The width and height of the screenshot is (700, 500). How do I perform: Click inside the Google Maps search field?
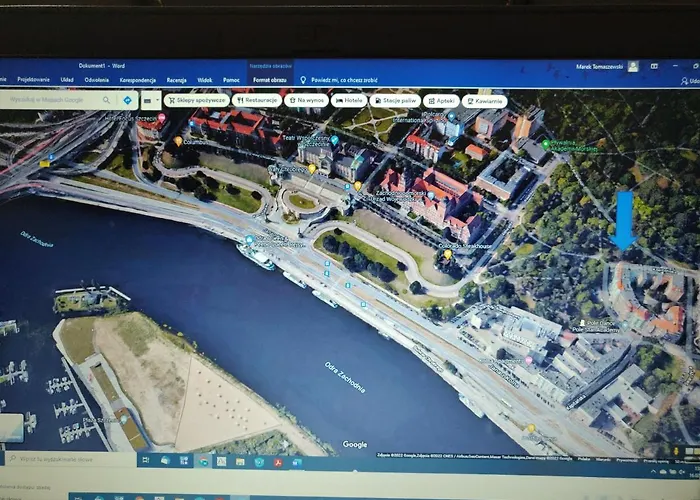[x=50, y=100]
